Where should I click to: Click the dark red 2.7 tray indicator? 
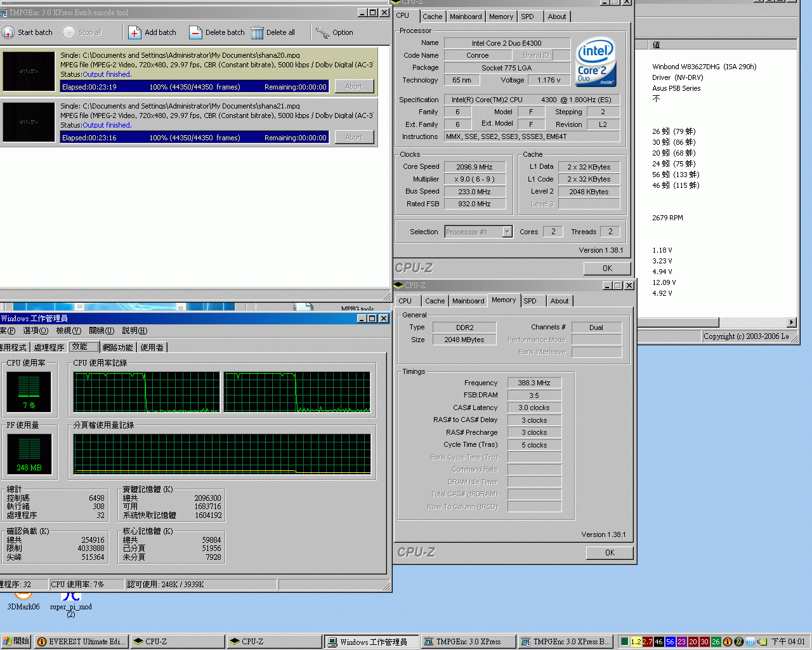click(648, 642)
